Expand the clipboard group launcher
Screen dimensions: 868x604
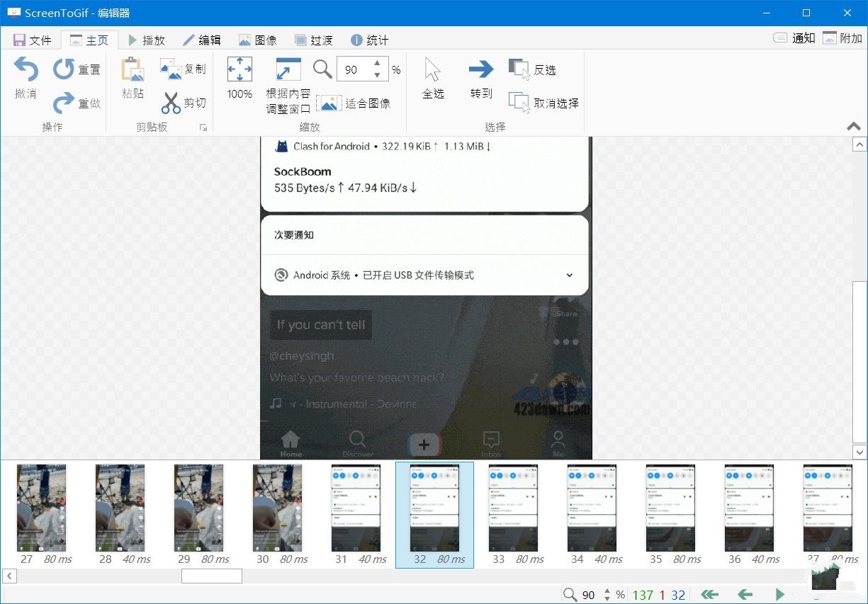[x=203, y=127]
